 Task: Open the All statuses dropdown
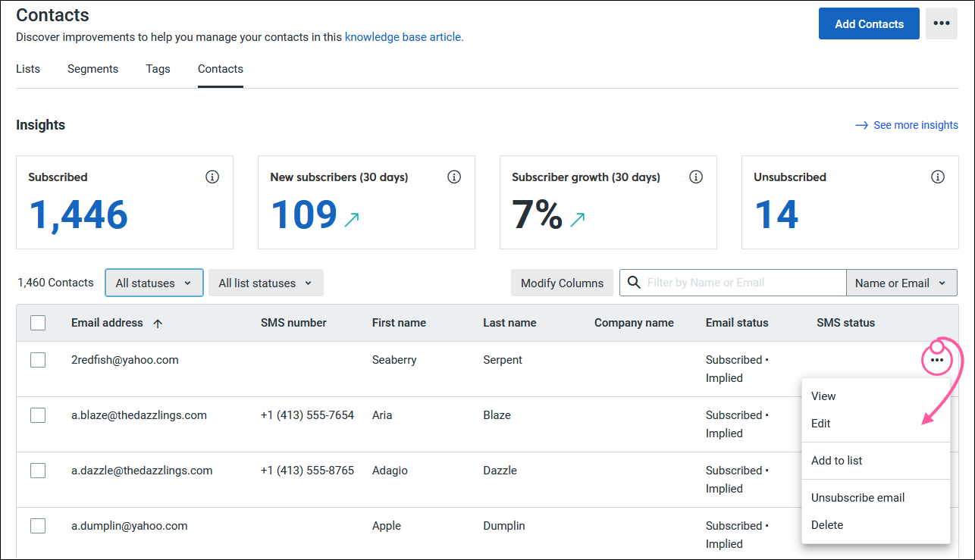point(154,283)
